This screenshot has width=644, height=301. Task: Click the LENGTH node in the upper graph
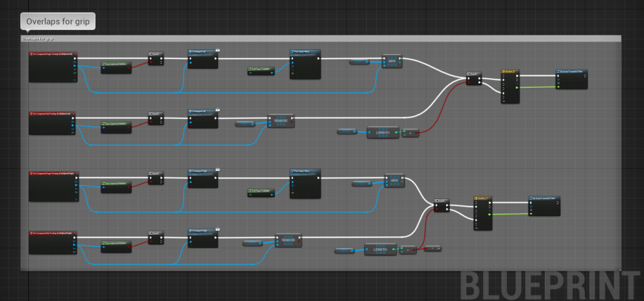point(383,132)
